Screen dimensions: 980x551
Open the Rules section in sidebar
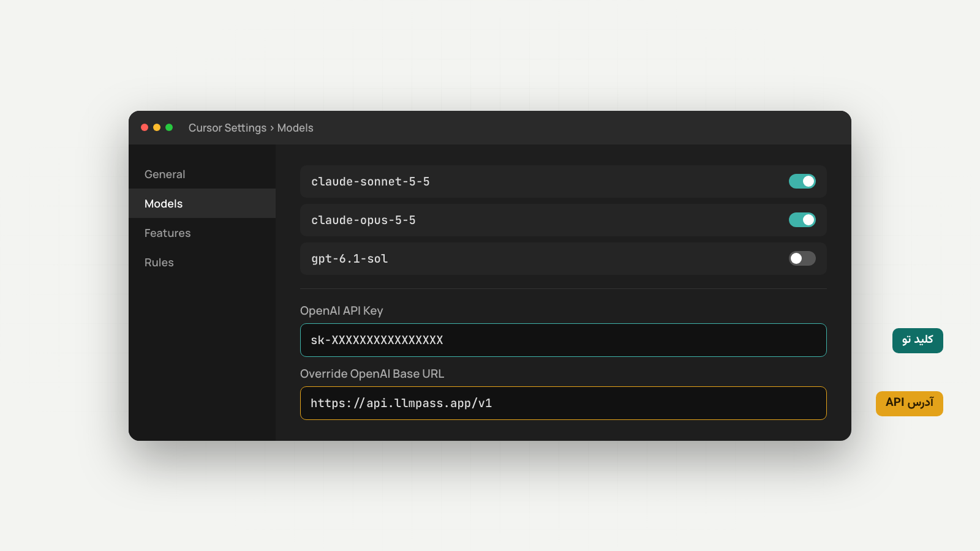click(x=202, y=262)
